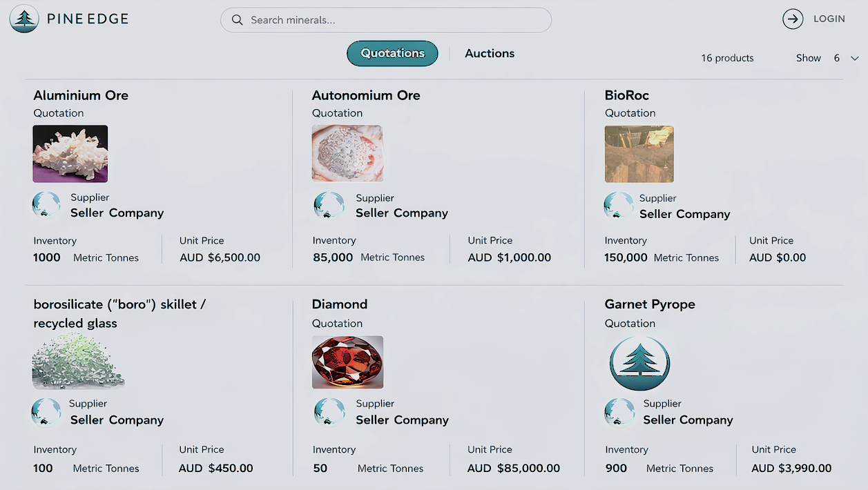Image resolution: width=868 pixels, height=490 pixels.
Task: Select the Auctions option instead of Quotations
Action: 490,53
